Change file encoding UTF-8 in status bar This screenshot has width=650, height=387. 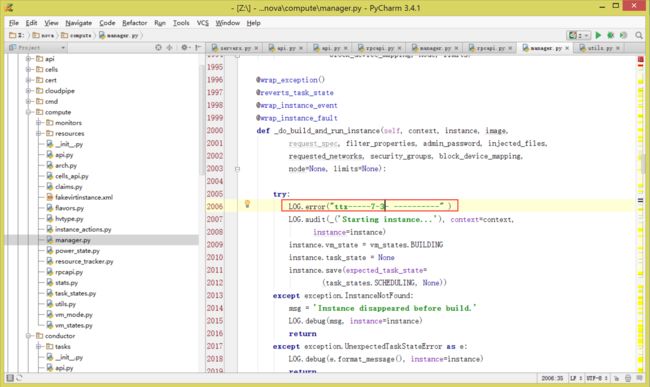point(597,378)
